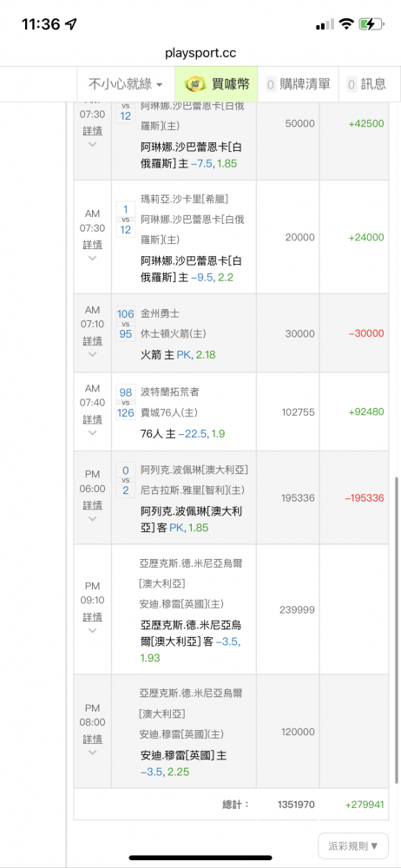
Task: Open 詳情 for the 金州勇士 game
Action: (x=93, y=340)
